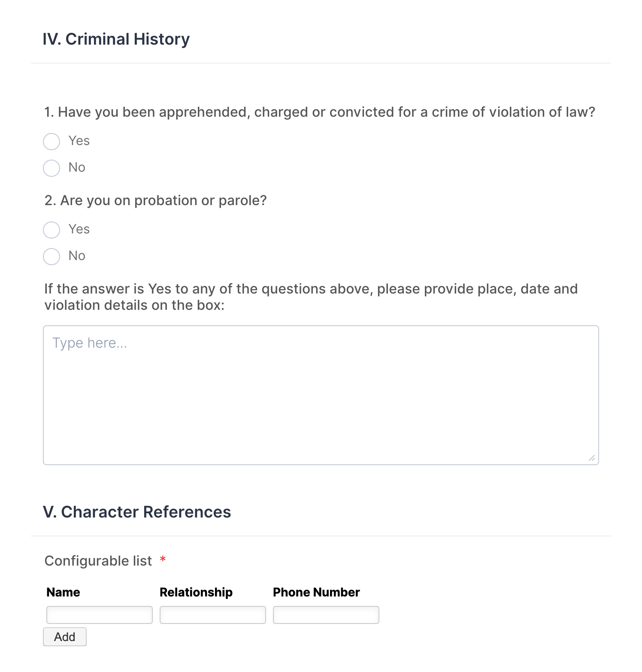The image size is (642, 672).
Task: Click the Phone Number column header
Action: [316, 592]
